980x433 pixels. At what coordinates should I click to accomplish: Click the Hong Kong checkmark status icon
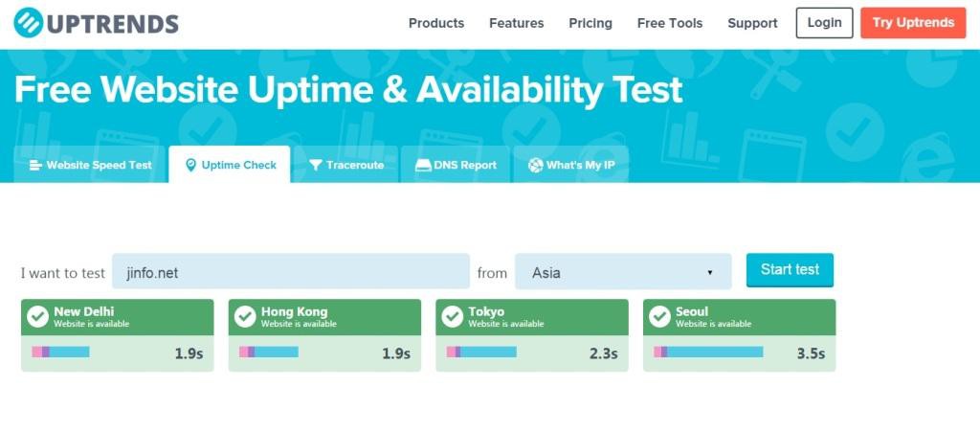click(245, 317)
